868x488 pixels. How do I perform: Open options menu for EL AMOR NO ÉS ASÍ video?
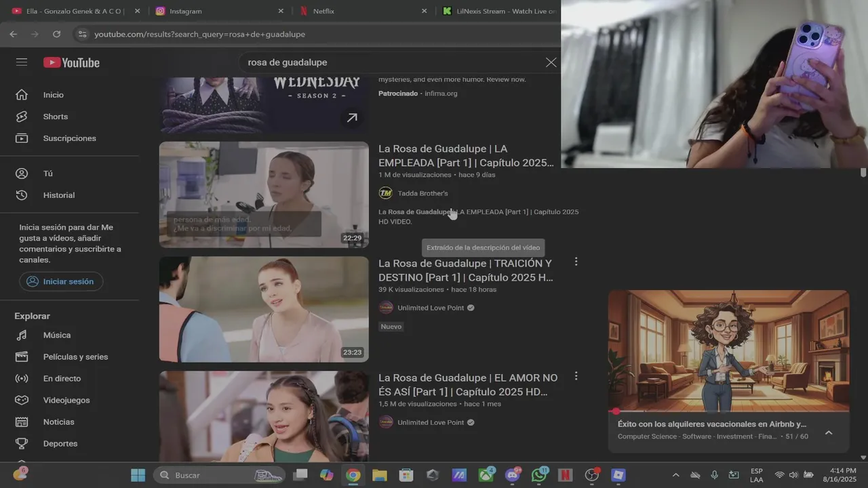point(576,376)
